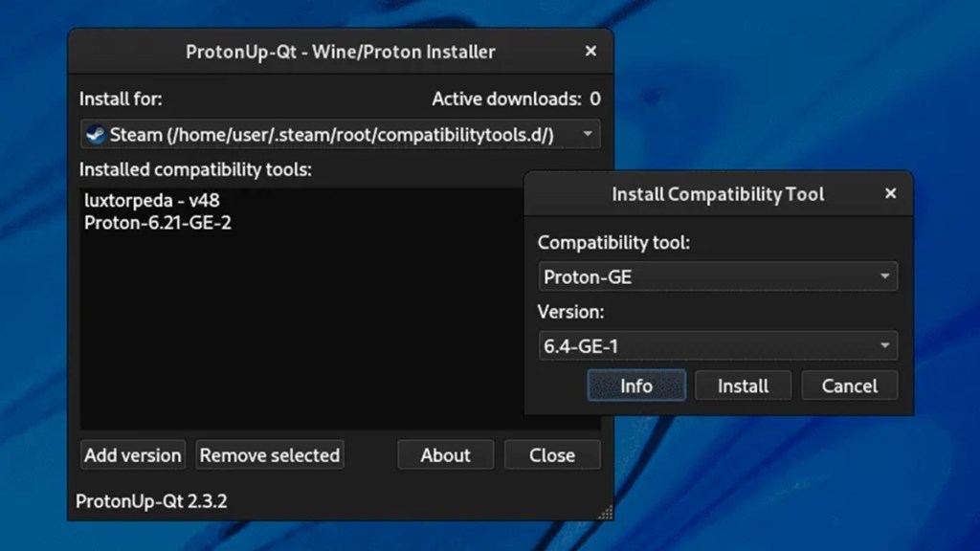Open the Version dropdown showing 6.4-GE-1
This screenshot has height=551, width=980.
coord(718,345)
